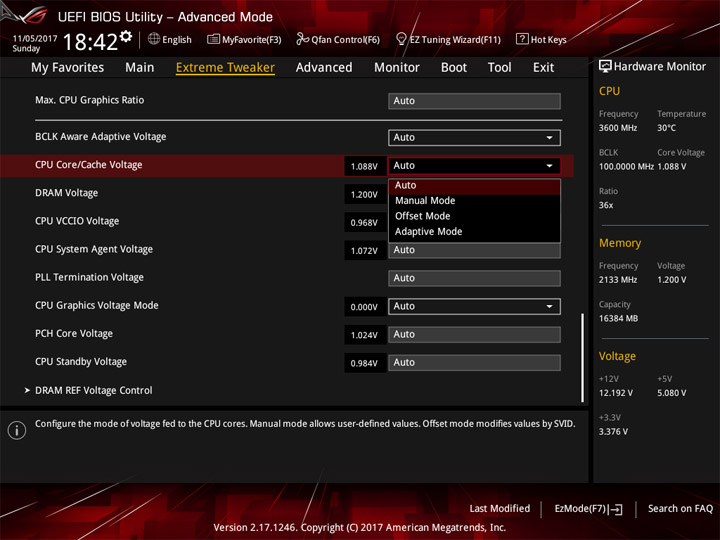Screen dimensions: 720x540
Task: Click the PLL Termination Voltage field
Action: tap(474, 278)
